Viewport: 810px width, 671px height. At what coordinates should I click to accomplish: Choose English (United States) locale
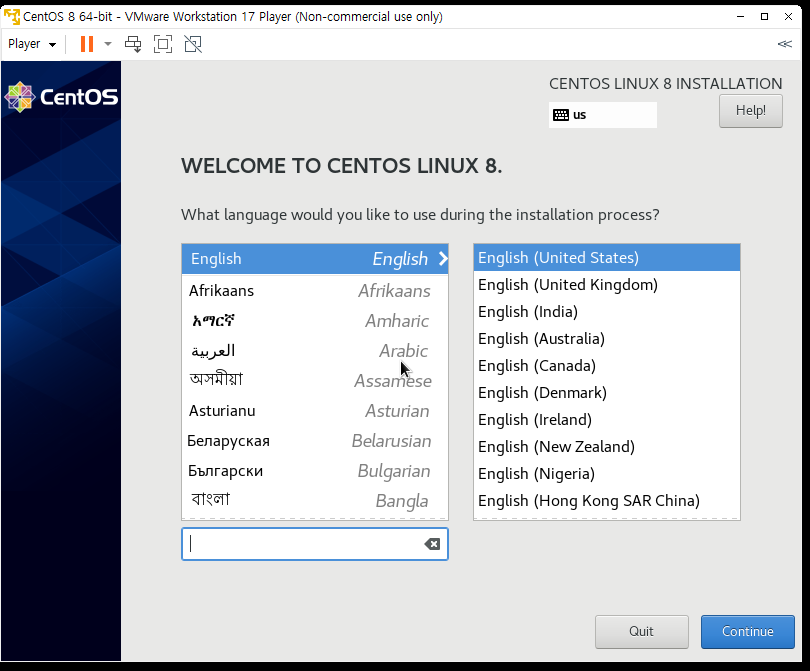606,258
